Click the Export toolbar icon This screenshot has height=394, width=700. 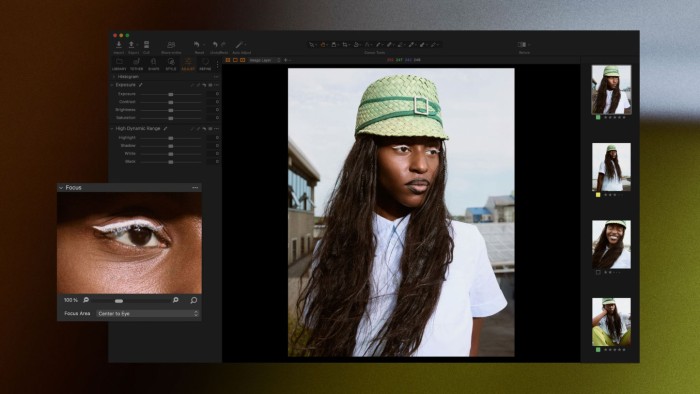coord(131,45)
